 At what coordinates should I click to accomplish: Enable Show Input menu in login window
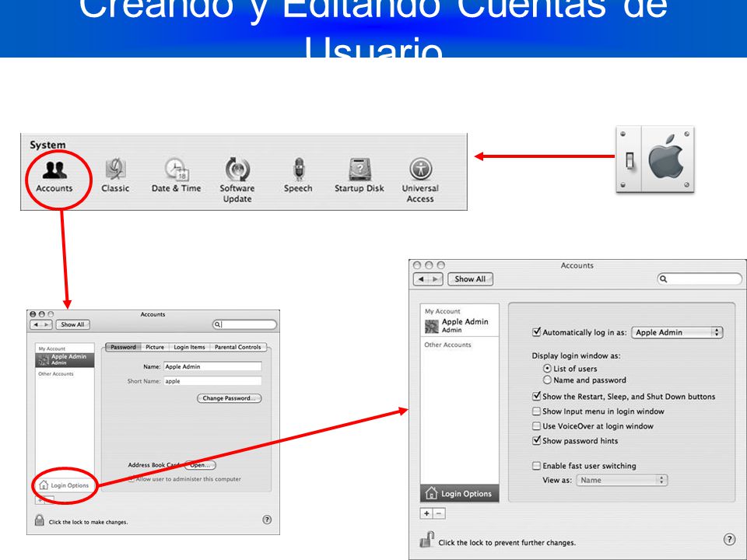[536, 411]
